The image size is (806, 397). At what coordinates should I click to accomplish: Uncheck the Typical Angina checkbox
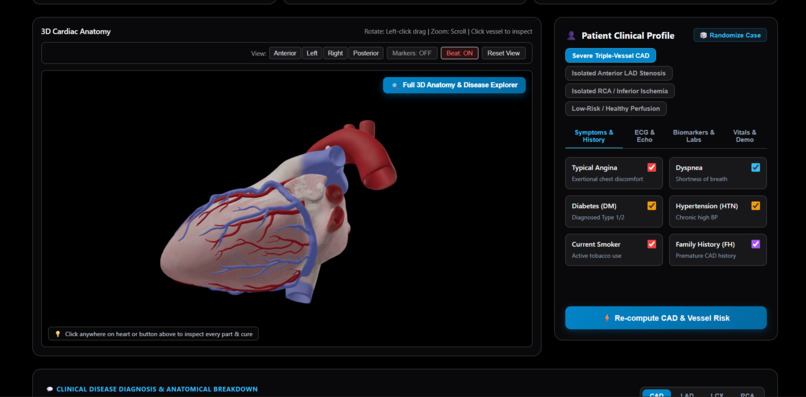[652, 167]
